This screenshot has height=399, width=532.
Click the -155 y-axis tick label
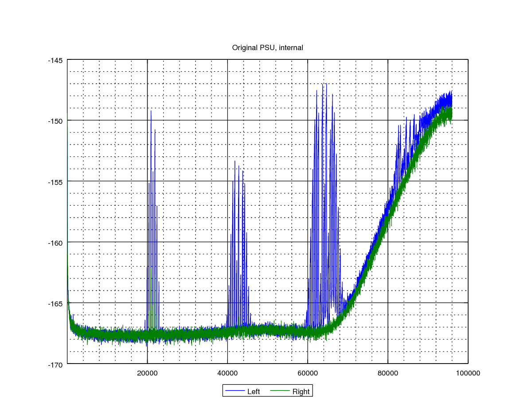(55, 181)
